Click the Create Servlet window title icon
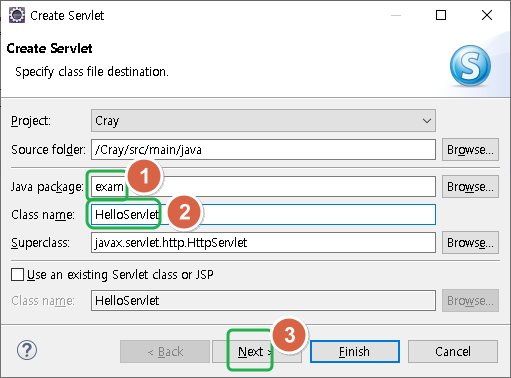 [x=17, y=15]
